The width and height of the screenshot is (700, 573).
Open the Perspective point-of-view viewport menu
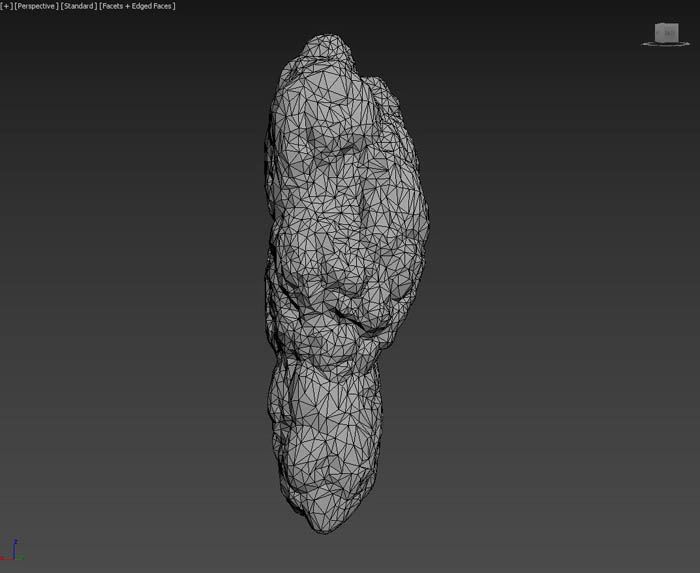pos(36,6)
